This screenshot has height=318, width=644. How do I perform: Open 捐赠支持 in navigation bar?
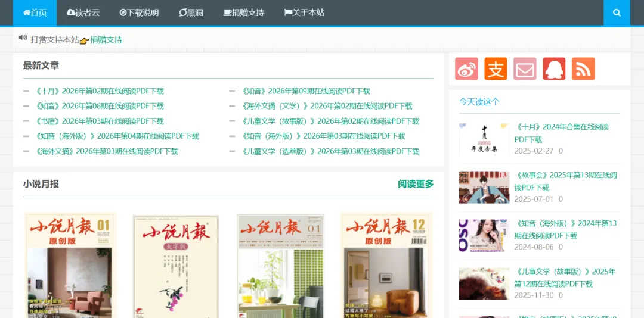243,13
